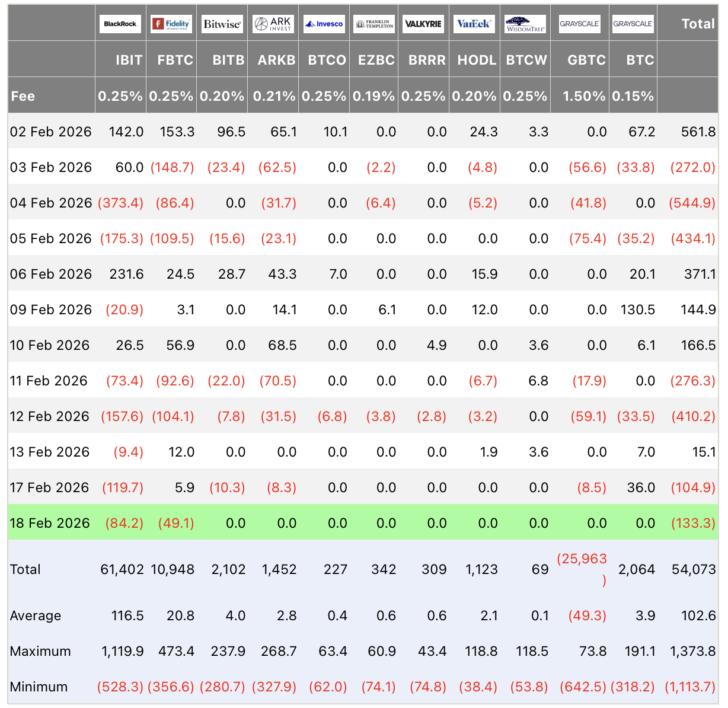Click the Fee row label

[x=23, y=96]
